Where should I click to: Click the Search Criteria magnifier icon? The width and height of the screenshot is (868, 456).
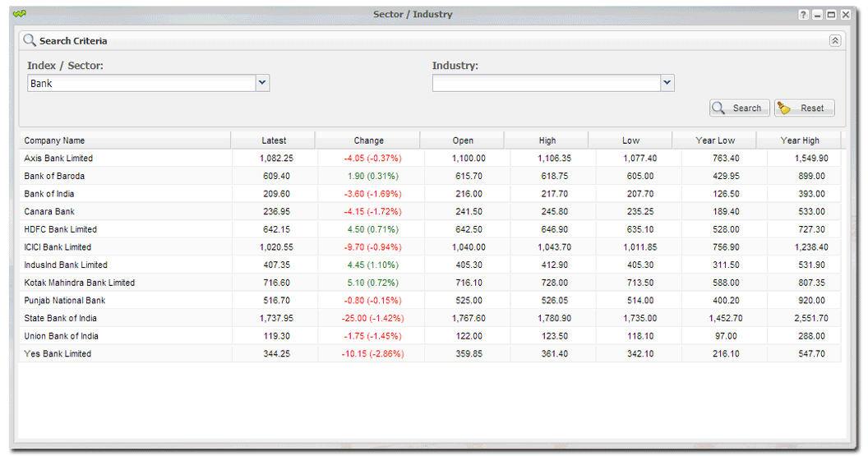click(30, 39)
